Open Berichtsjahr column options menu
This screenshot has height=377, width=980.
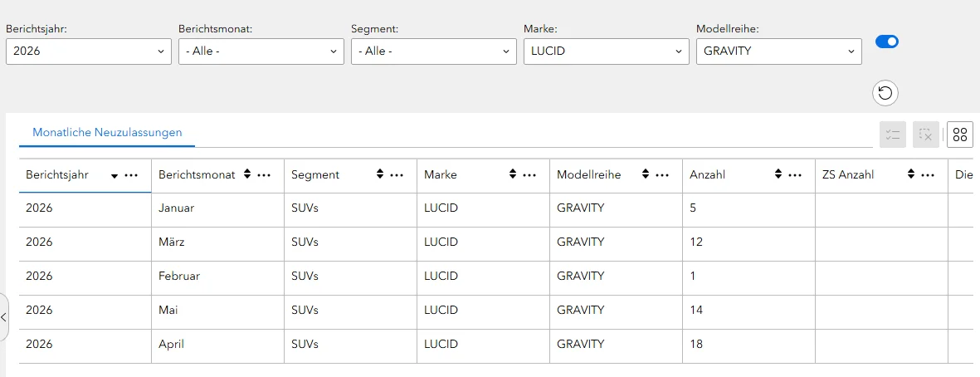point(131,176)
